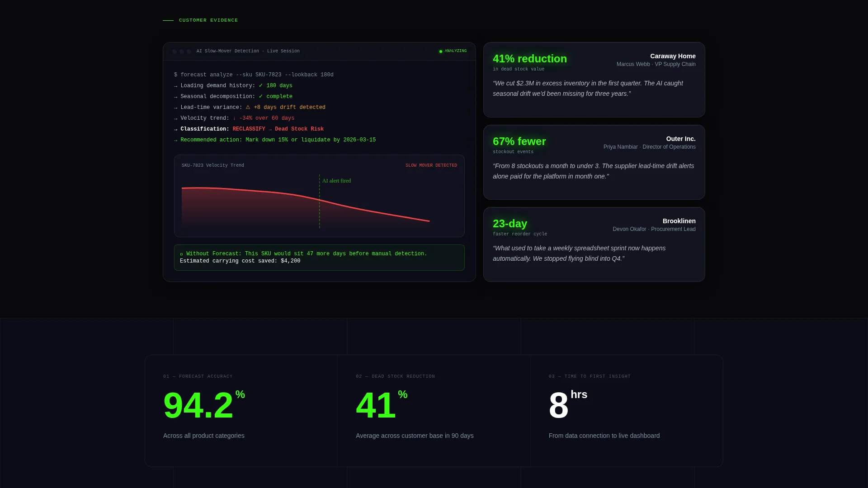The height and width of the screenshot is (488, 868).
Task: Click the large '94.2' metric
Action: tap(198, 405)
